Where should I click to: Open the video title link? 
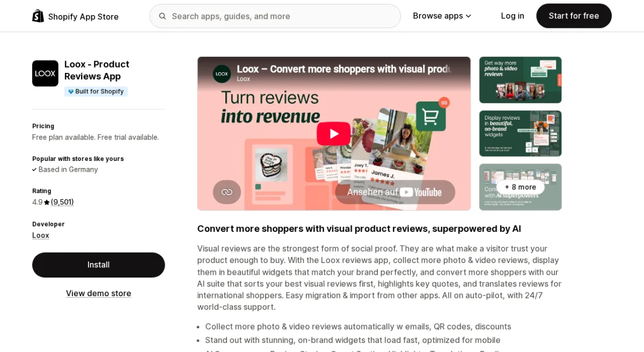[344, 69]
